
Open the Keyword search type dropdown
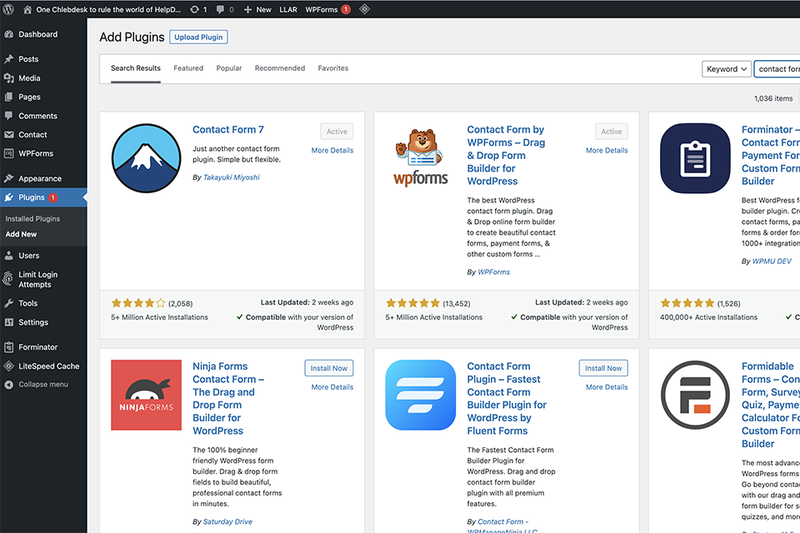[x=727, y=69]
